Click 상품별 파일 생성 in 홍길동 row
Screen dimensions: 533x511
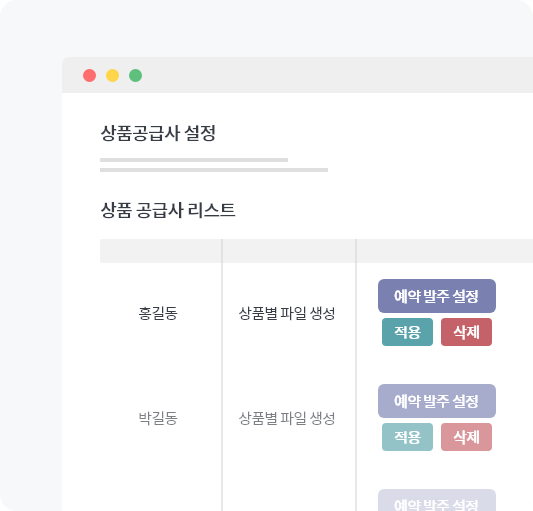(287, 313)
